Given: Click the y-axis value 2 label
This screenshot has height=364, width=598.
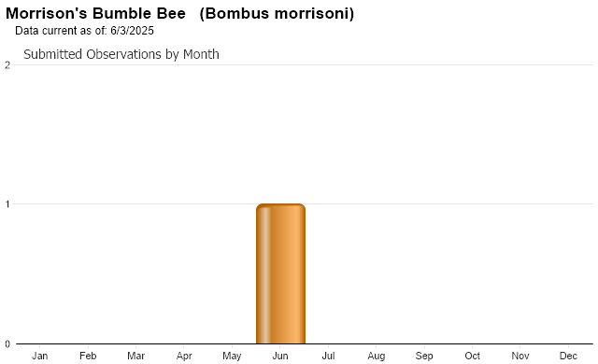Looking at the screenshot, I should point(7,65).
